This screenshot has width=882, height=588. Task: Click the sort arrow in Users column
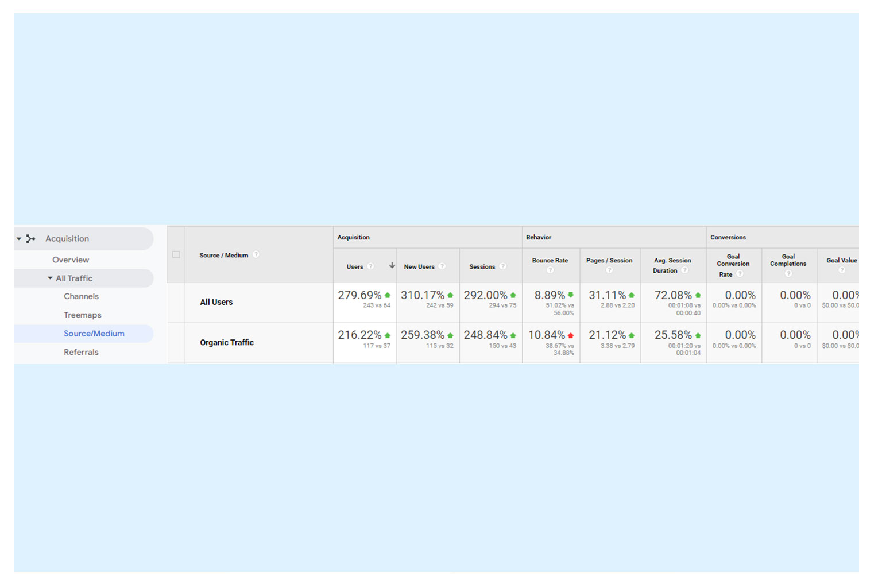point(392,265)
